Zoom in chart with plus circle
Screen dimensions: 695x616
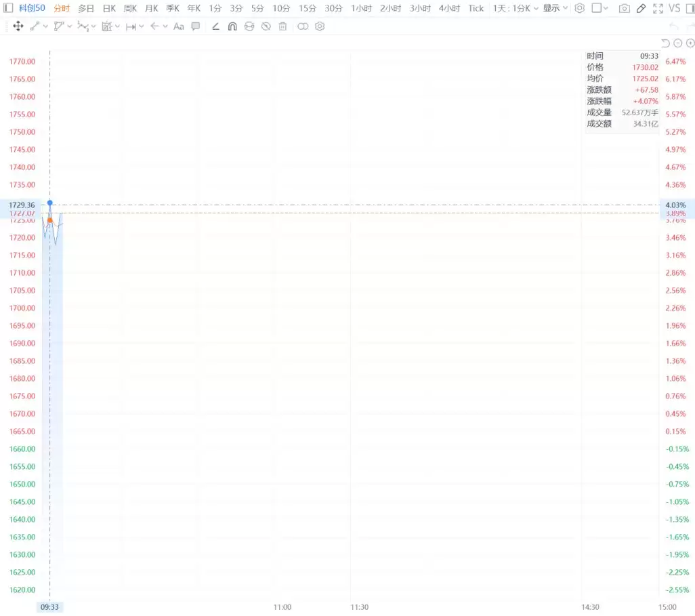[x=690, y=43]
